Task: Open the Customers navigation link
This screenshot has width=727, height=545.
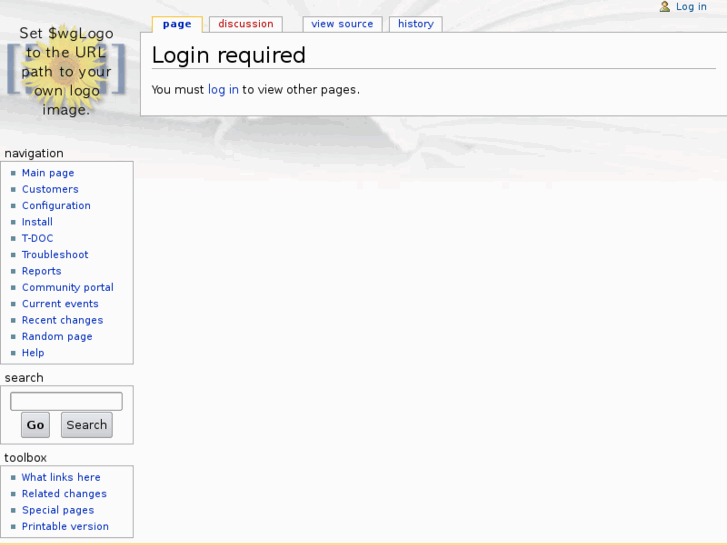Action: tap(50, 189)
